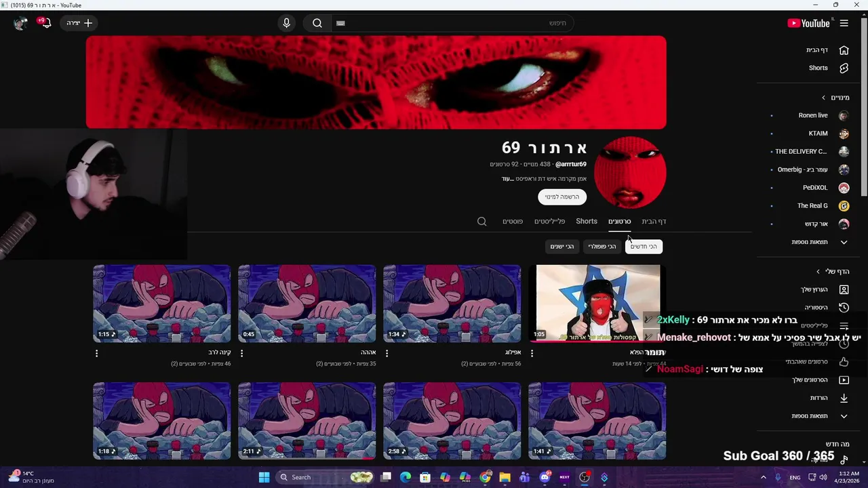Open Microsoft Edge from the taskbar

tap(406, 477)
